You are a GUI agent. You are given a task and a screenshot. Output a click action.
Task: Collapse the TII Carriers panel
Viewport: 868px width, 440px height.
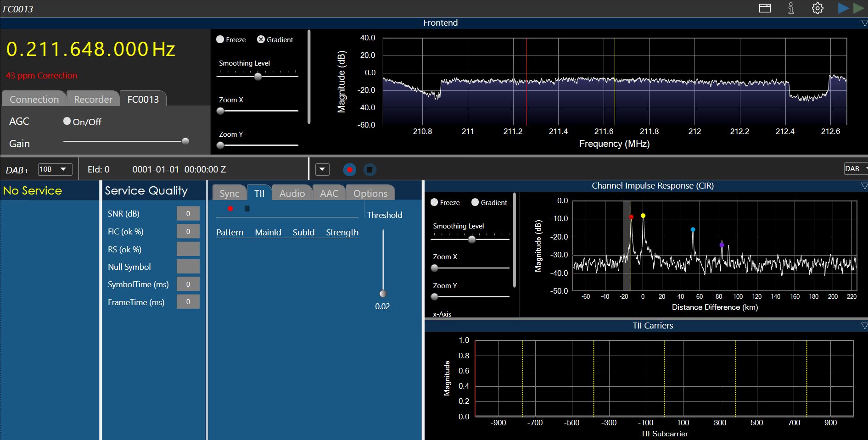(x=864, y=326)
